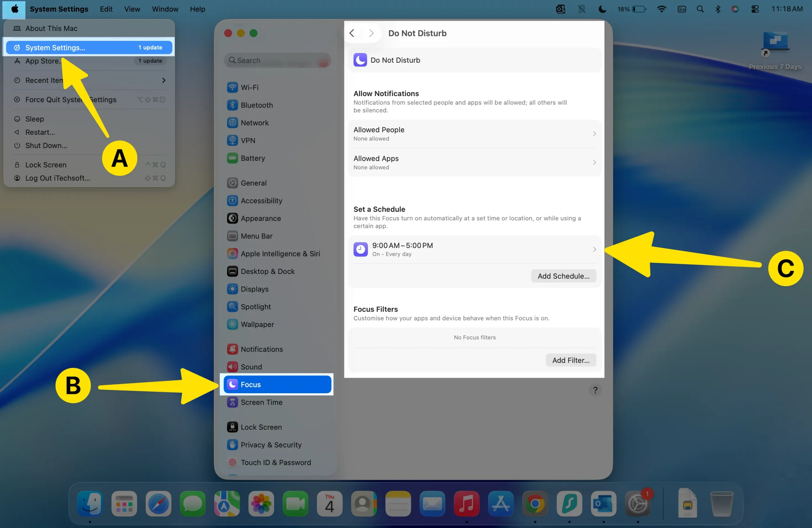This screenshot has height=528, width=812.
Task: Select Desktop & Dock in sidebar
Action: [267, 271]
